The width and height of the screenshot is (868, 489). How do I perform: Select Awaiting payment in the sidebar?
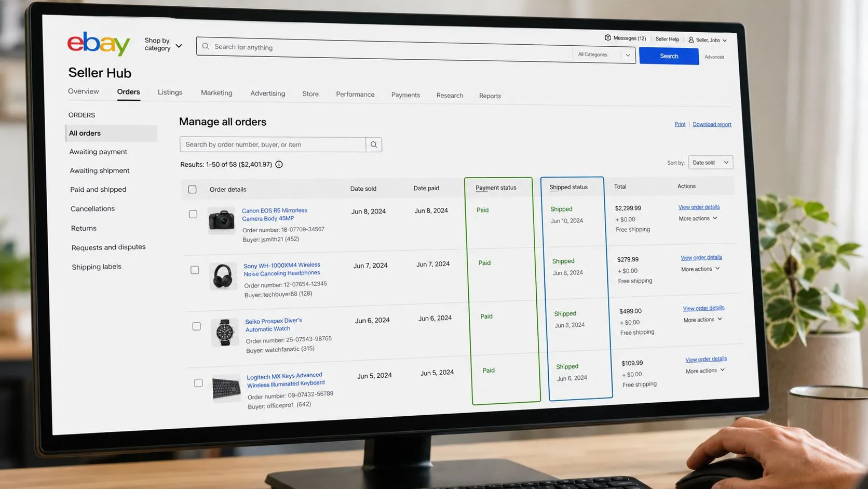[x=98, y=152]
